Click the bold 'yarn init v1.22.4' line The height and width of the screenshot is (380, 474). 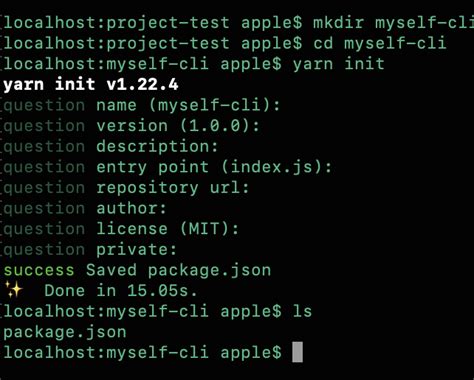(91, 84)
